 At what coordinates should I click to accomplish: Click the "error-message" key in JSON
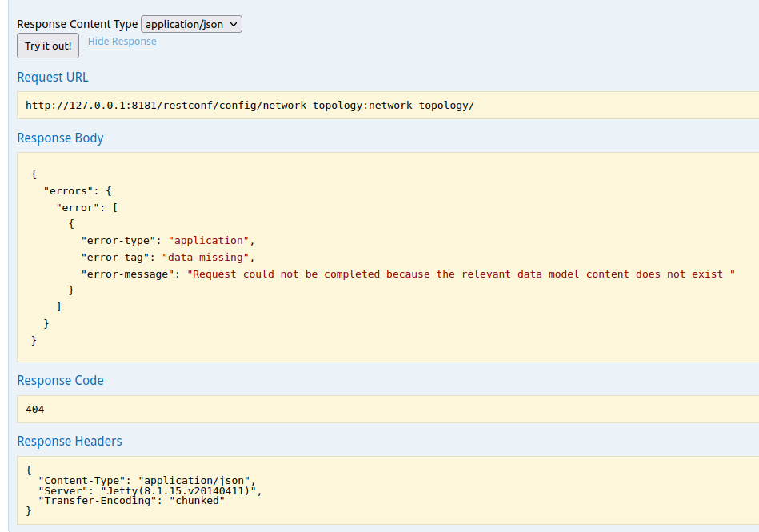(x=127, y=274)
